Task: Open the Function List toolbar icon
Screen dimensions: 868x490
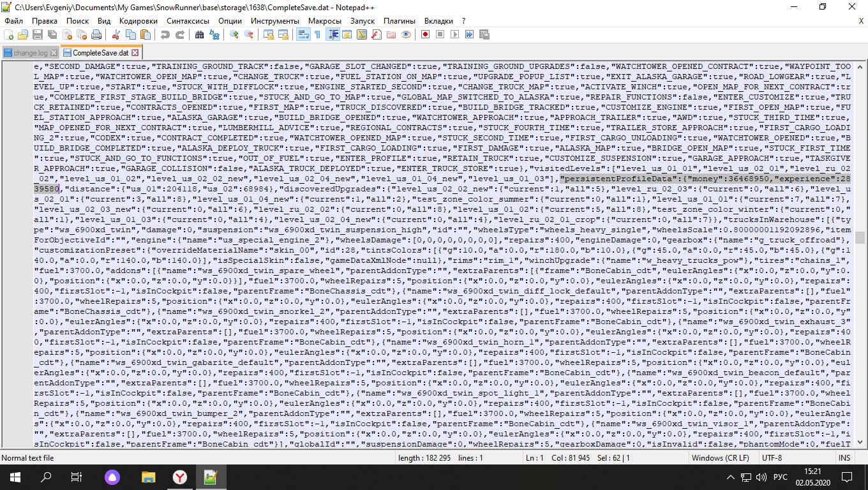Action: [377, 34]
